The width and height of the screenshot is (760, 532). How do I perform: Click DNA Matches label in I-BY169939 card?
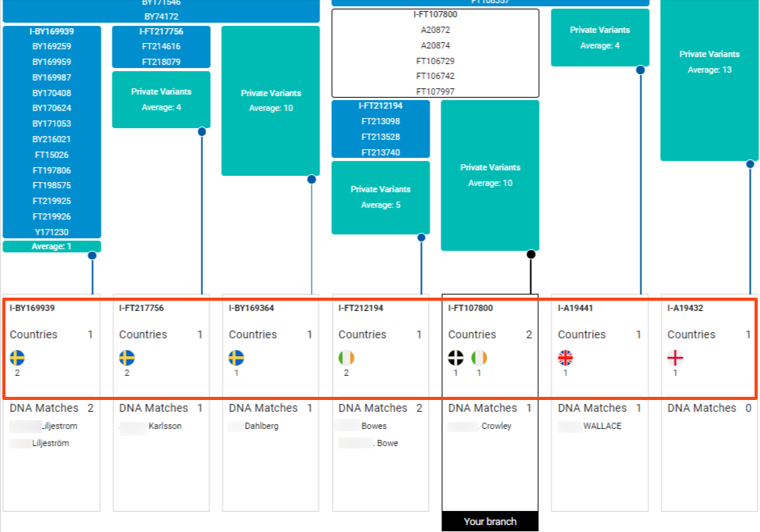coord(44,408)
